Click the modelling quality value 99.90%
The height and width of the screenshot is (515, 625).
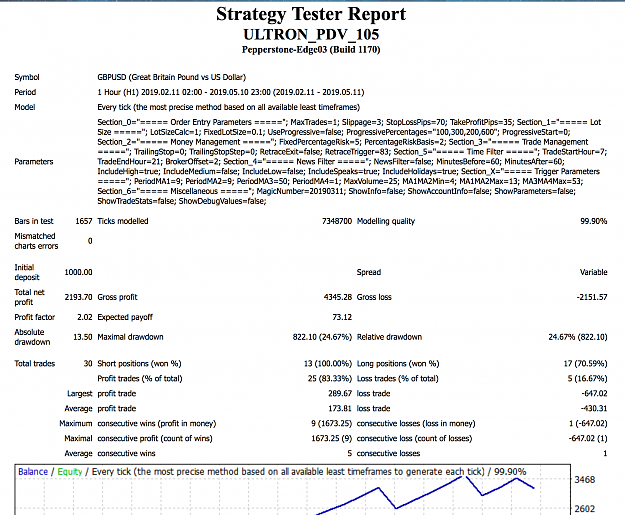tap(594, 221)
